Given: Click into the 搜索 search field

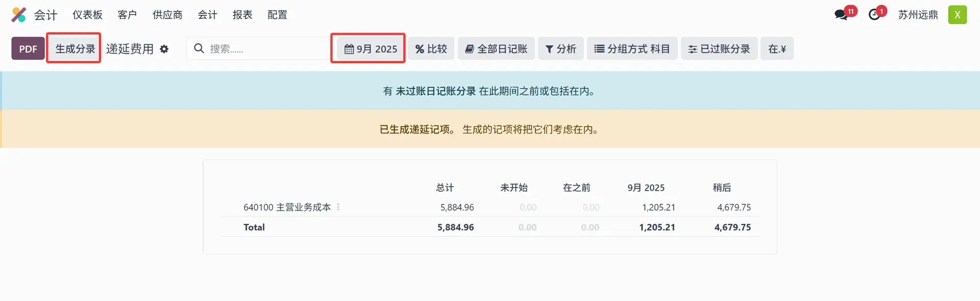Looking at the screenshot, I should (265, 49).
